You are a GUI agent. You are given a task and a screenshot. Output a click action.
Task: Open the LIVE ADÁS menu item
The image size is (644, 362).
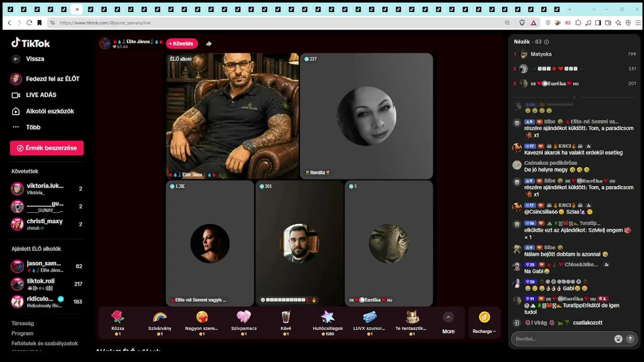point(34,95)
